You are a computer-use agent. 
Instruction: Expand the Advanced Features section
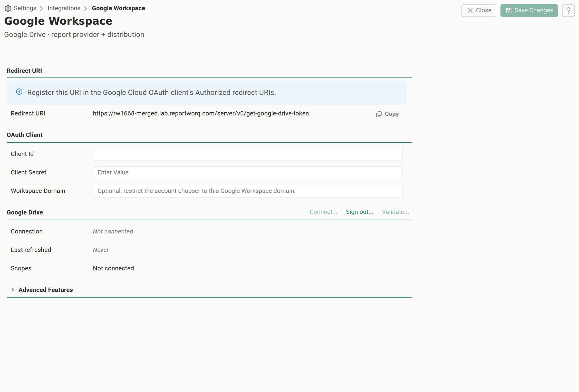13,290
